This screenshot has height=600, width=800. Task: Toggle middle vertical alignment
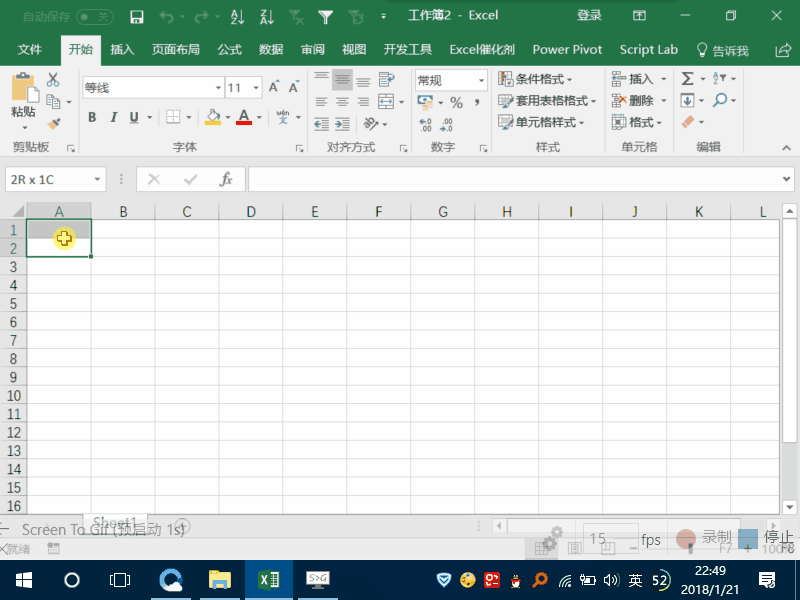tap(342, 79)
